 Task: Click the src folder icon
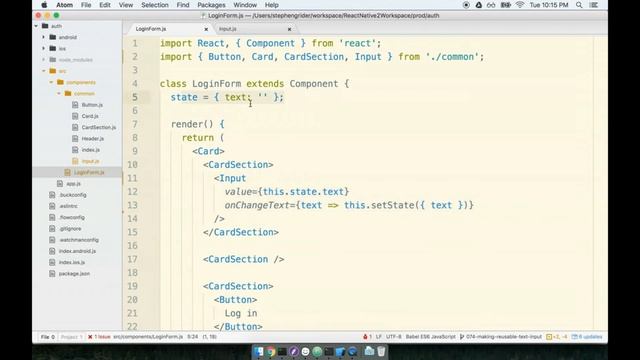click(53, 71)
